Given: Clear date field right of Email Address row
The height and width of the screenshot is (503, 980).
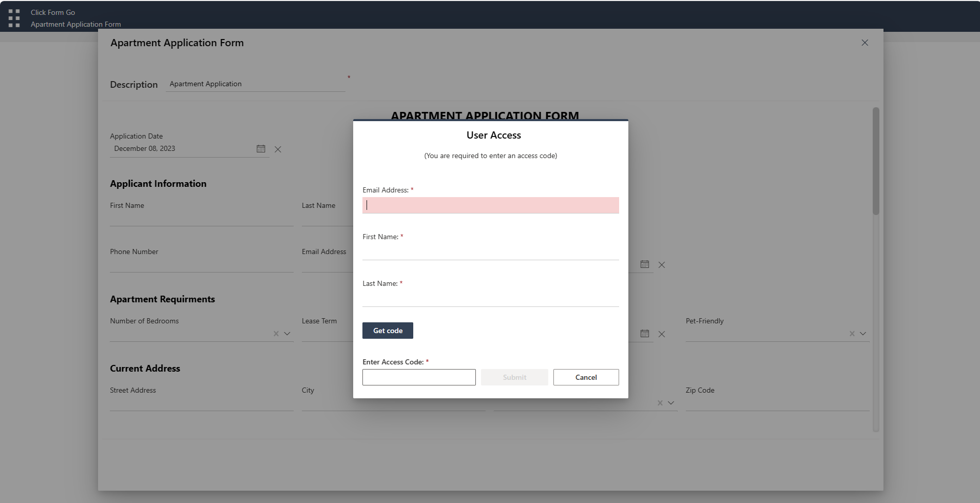Looking at the screenshot, I should 662,265.
